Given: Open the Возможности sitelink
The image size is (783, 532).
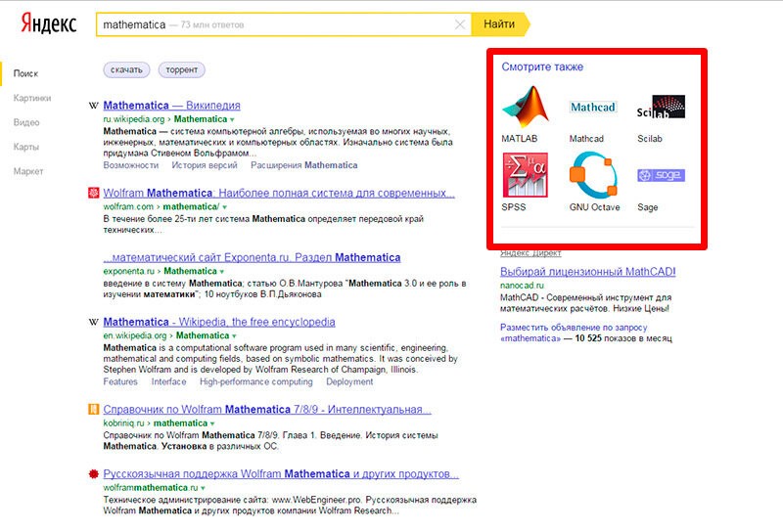Looking at the screenshot, I should tap(131, 165).
